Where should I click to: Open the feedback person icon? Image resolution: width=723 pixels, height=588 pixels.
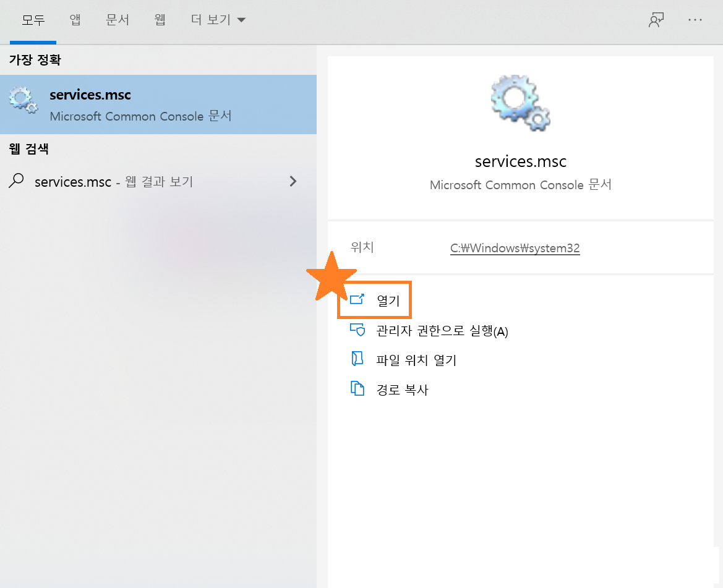(x=656, y=20)
